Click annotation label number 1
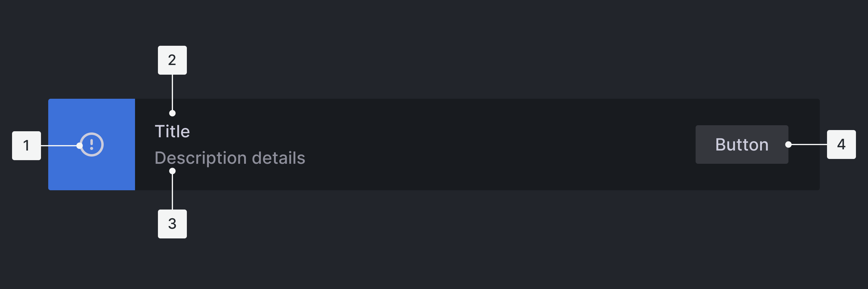The width and height of the screenshot is (868, 289). tap(26, 146)
